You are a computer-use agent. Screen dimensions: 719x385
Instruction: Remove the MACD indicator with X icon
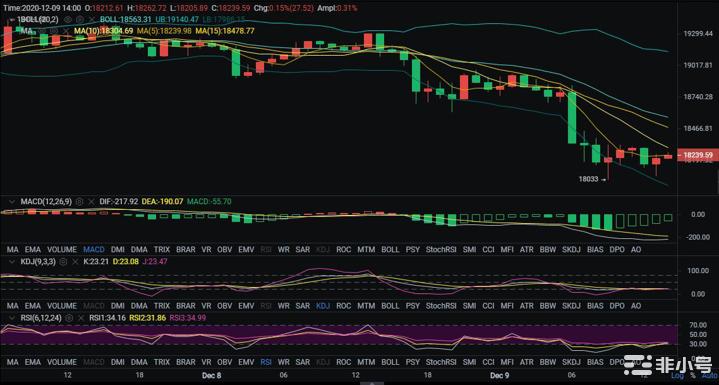(91, 201)
